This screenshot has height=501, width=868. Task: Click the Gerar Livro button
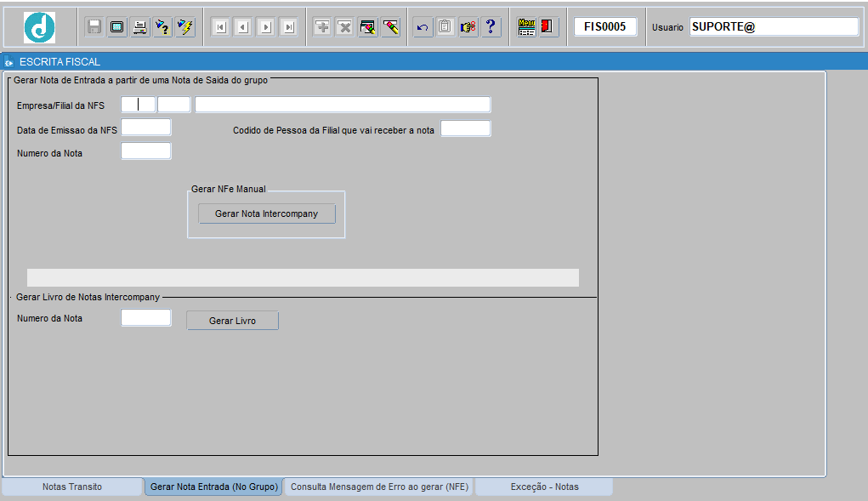click(x=232, y=321)
